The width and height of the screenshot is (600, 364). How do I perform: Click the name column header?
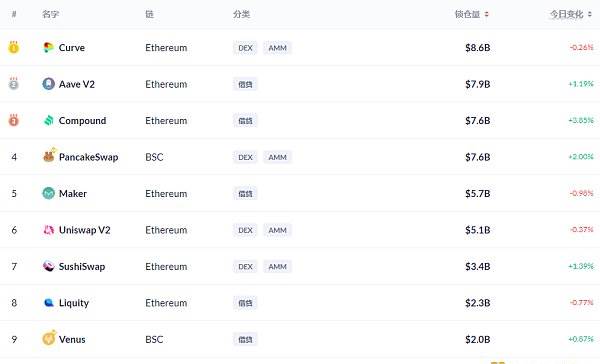(51, 15)
